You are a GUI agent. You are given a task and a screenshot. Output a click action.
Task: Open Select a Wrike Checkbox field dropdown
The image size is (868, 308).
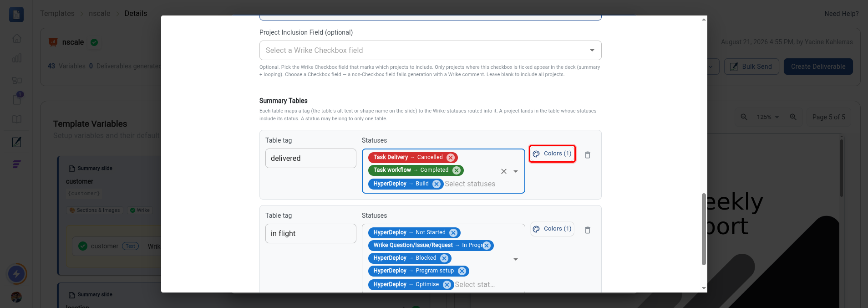pyautogui.click(x=431, y=50)
